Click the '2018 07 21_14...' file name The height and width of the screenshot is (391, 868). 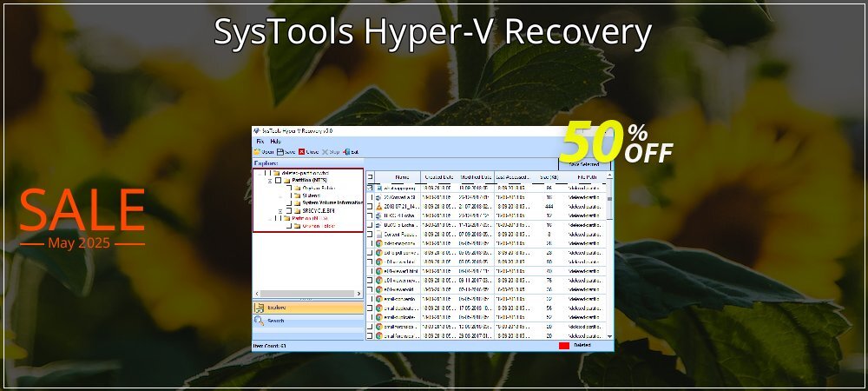coord(402,206)
